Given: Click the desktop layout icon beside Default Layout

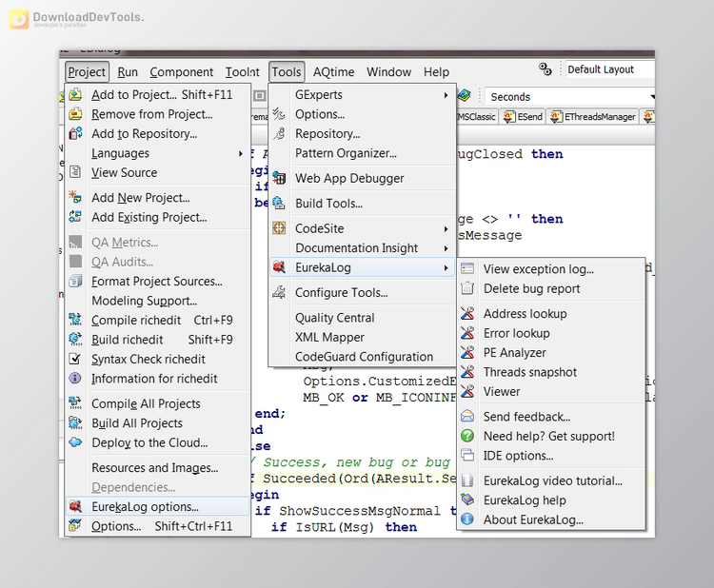Looking at the screenshot, I should coord(545,69).
